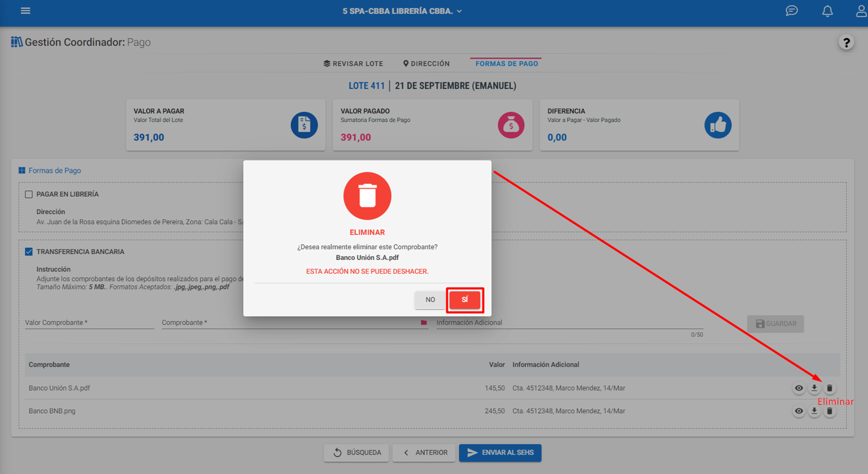Focus the Valor Comprobante field
This screenshot has width=868, height=474.
(89, 322)
